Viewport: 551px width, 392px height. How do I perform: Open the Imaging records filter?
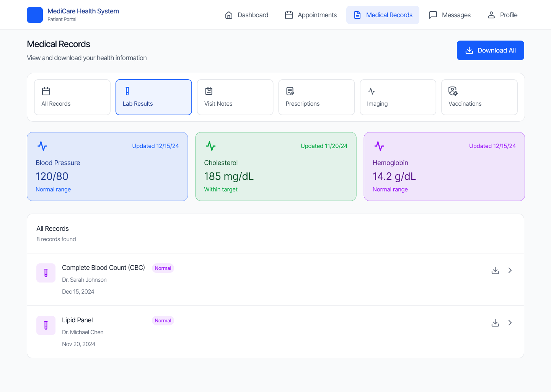point(398,97)
